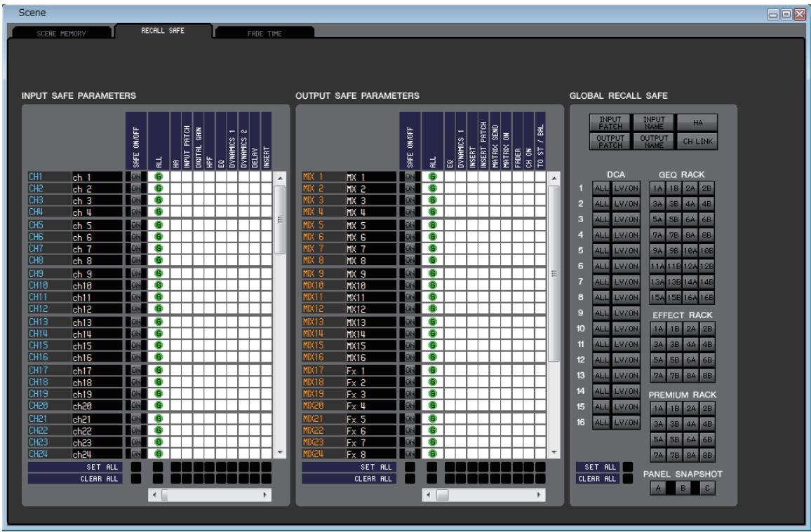
Task: Click ALL button for DCA 9
Action: (x=601, y=313)
